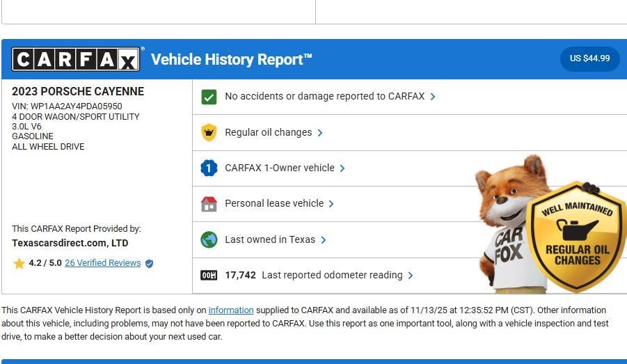Click the globe location icon
Screen dimensions: 627x364
(209, 240)
